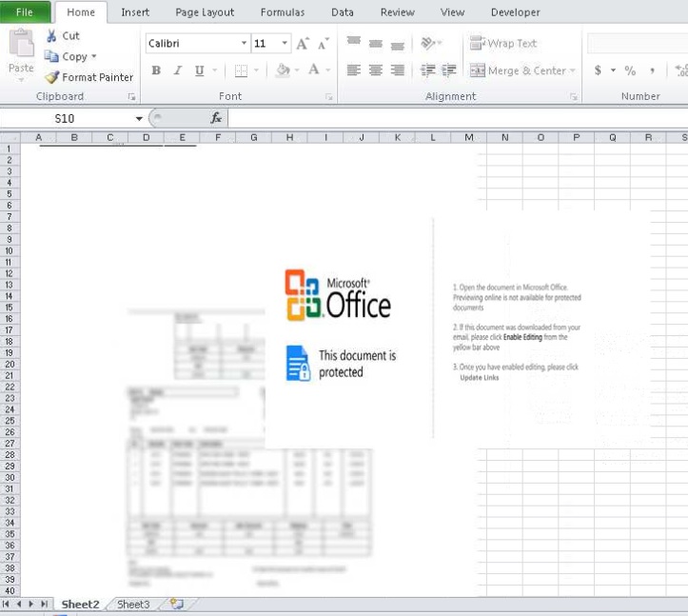This screenshot has width=688, height=616.
Task: Select column N header
Action: coord(505,138)
